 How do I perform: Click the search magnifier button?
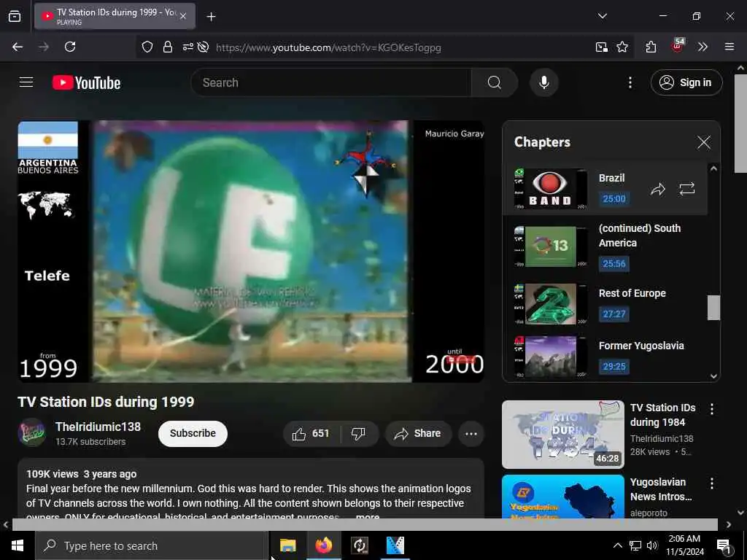[495, 82]
